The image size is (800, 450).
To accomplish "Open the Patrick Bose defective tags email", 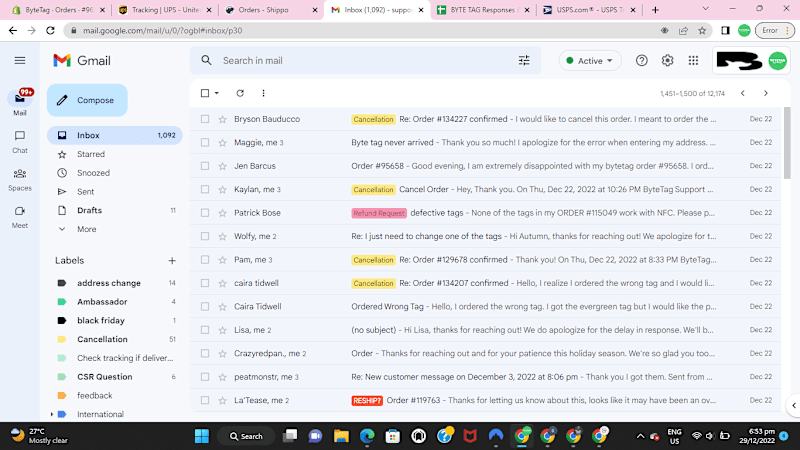I will 486,213.
